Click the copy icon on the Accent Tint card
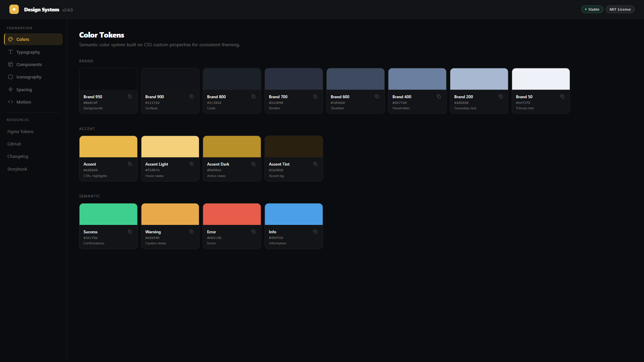 point(315,164)
